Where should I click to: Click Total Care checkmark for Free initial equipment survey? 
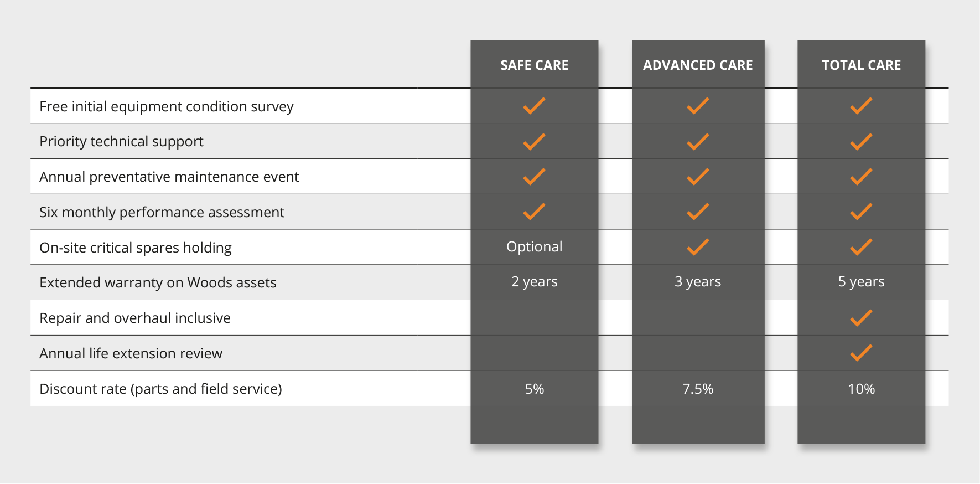tap(861, 106)
